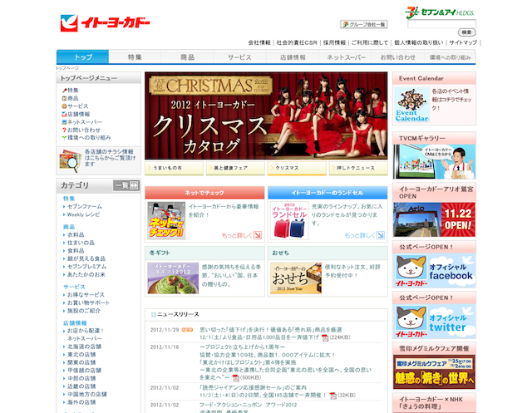Open the 海外の店舗 link

point(81,402)
